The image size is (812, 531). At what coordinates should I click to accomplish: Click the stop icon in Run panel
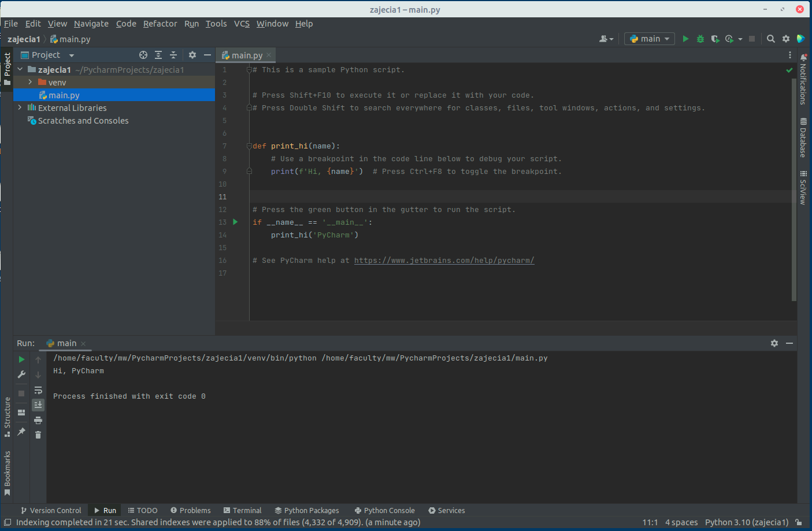tap(21, 393)
